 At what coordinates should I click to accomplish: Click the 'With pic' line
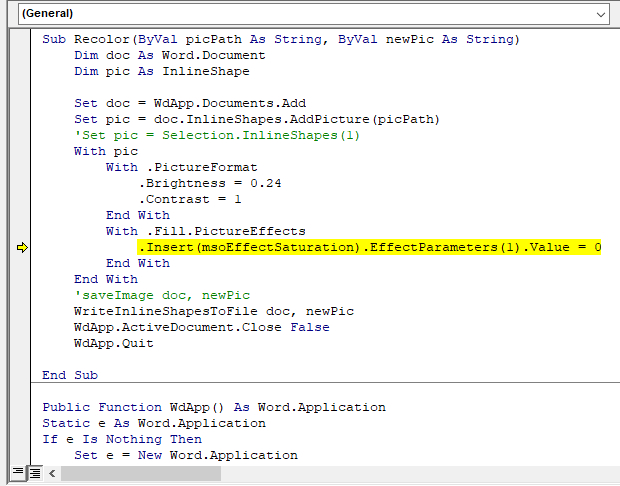(x=106, y=151)
